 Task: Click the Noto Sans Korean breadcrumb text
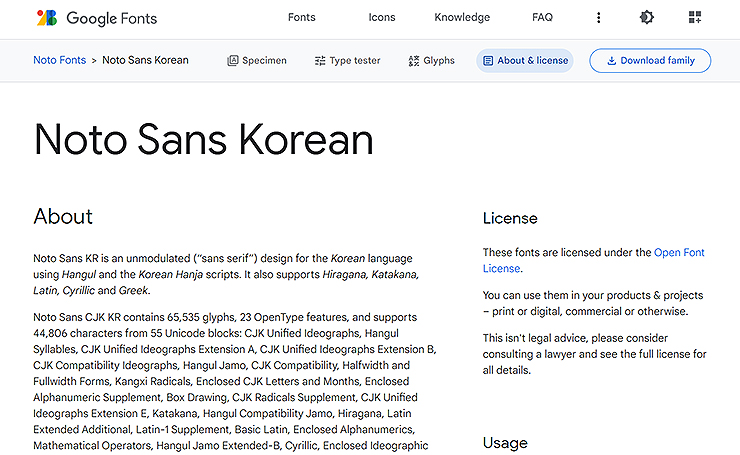[145, 60]
